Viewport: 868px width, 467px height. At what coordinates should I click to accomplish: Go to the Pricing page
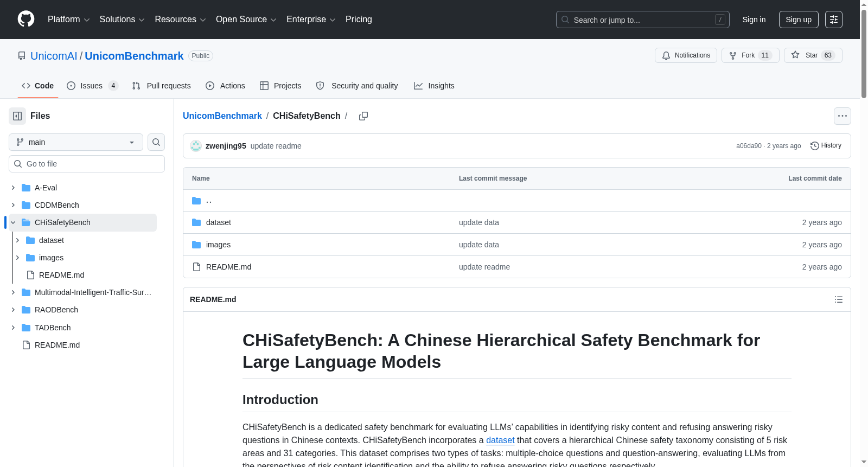coord(359,20)
